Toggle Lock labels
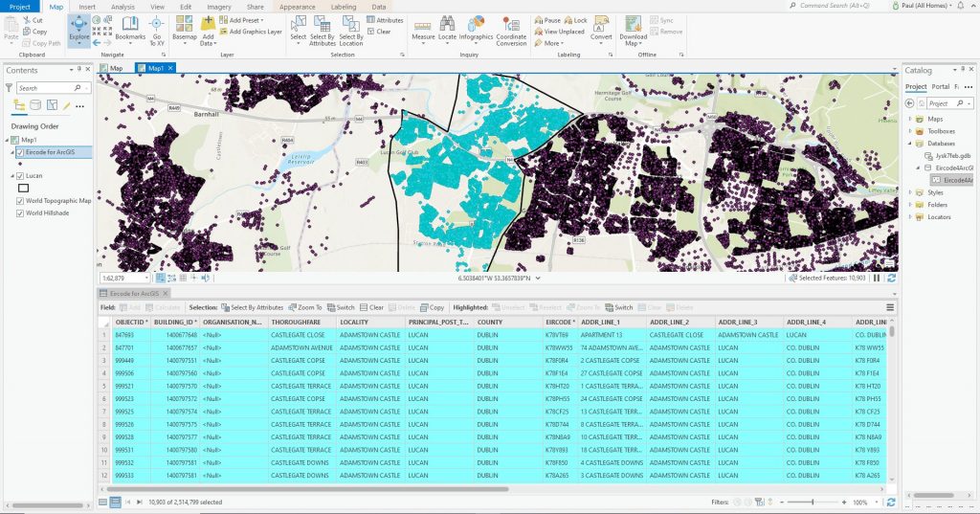 [x=575, y=20]
